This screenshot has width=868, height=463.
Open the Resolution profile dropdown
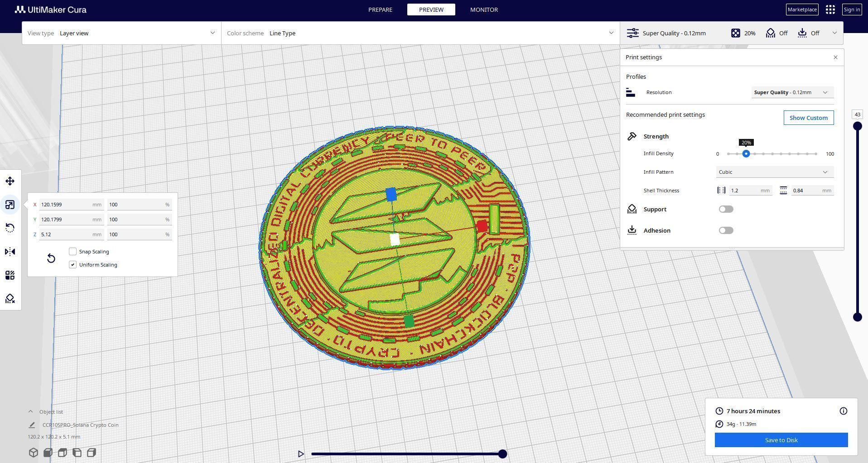[x=792, y=92]
